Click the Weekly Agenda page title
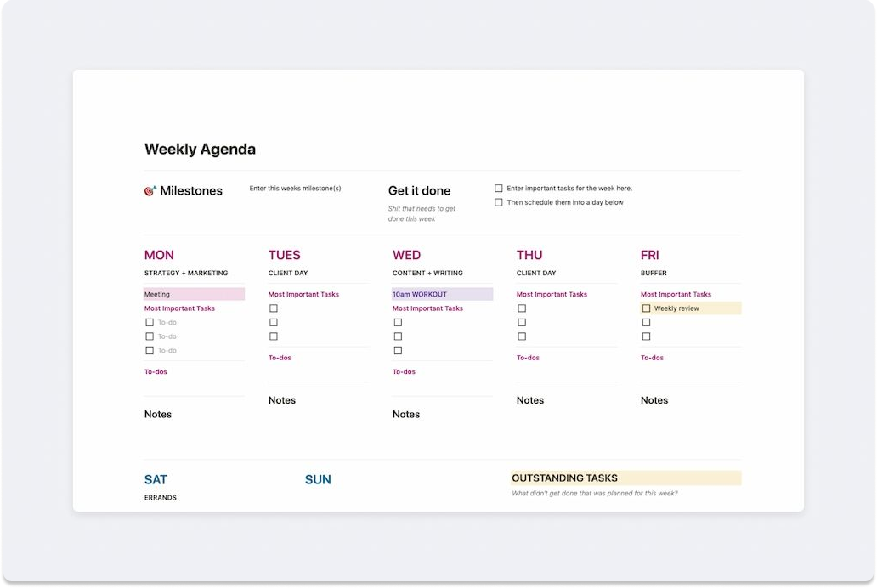 pyautogui.click(x=200, y=150)
